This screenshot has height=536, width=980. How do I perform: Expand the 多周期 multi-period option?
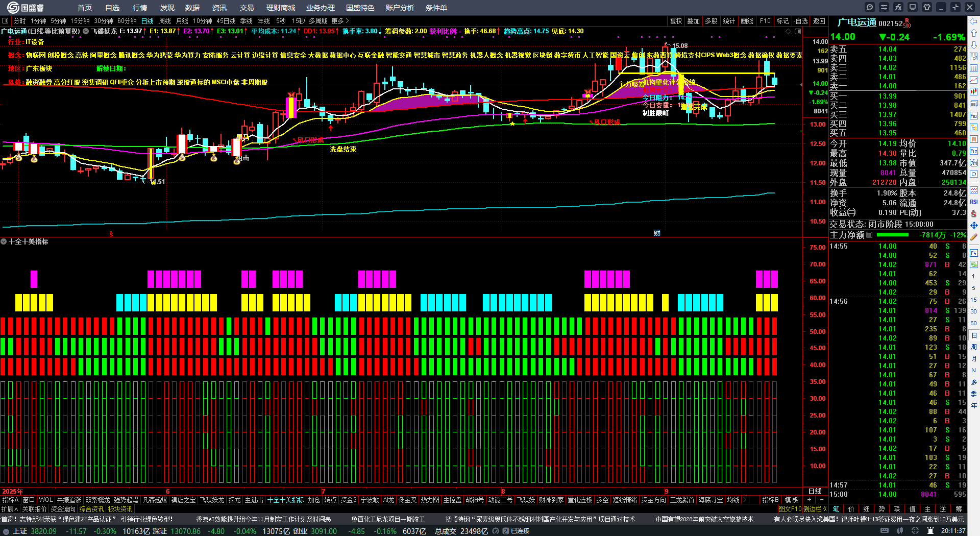point(318,21)
